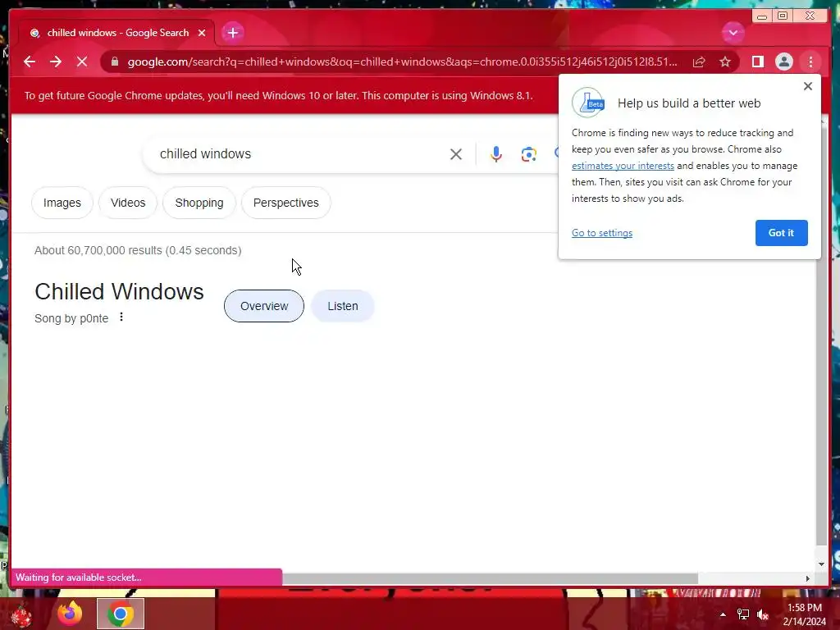The image size is (840, 630).
Task: Open the estimates your interests link
Action: [623, 166]
